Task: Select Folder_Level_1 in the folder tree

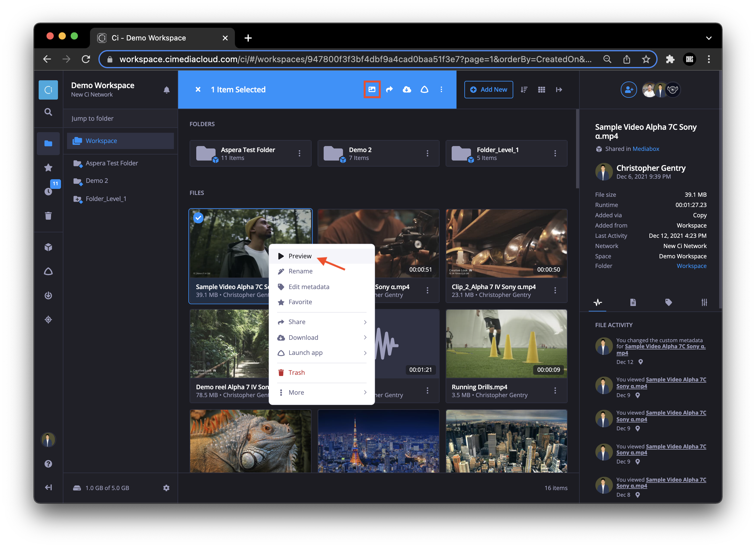Action: coord(106,199)
